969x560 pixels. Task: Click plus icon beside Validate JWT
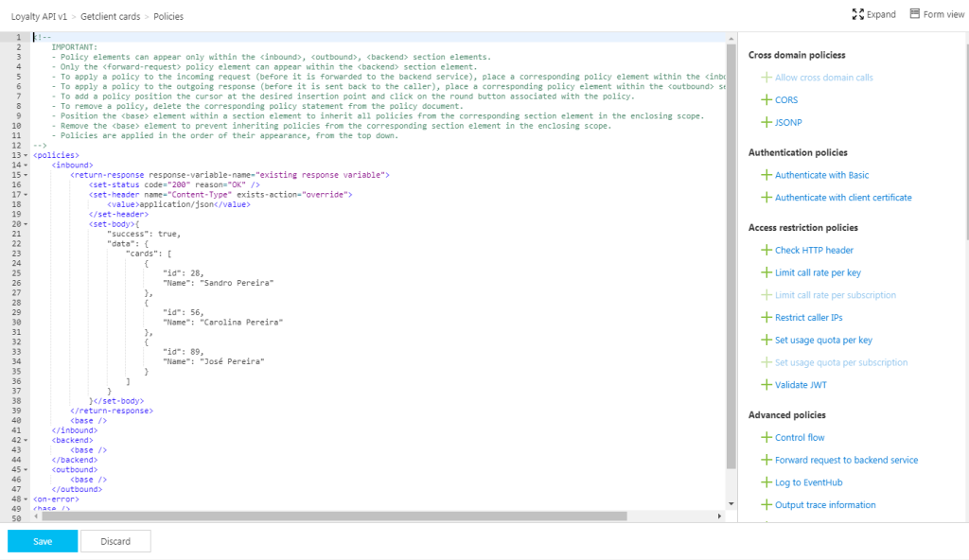coord(766,385)
